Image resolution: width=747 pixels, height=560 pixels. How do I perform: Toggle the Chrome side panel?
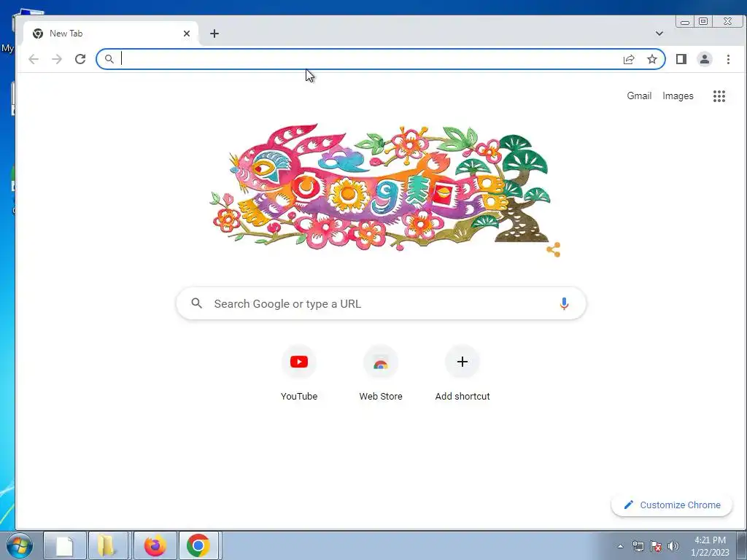pyautogui.click(x=681, y=59)
